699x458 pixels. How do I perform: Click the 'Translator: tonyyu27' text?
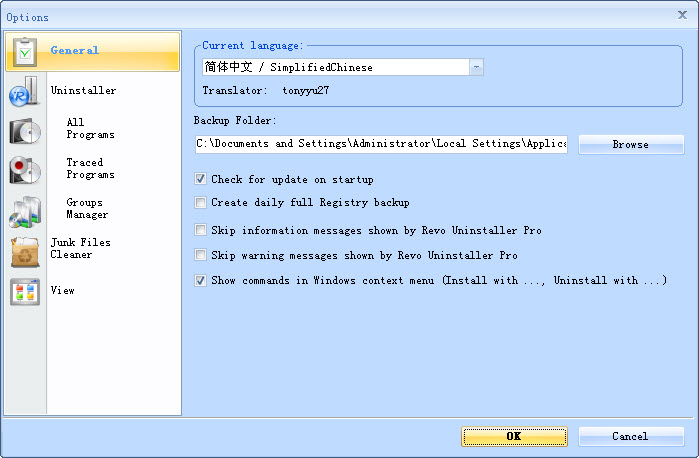tap(266, 91)
